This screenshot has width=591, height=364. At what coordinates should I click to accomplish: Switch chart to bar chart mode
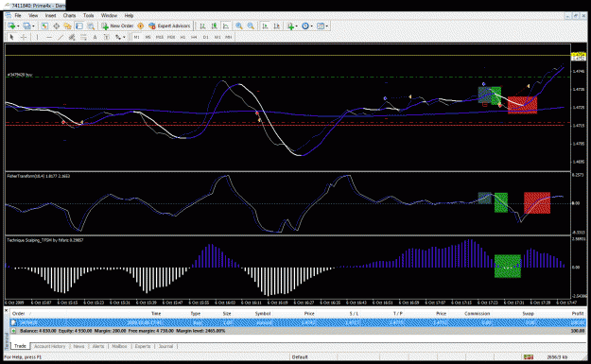pos(202,26)
